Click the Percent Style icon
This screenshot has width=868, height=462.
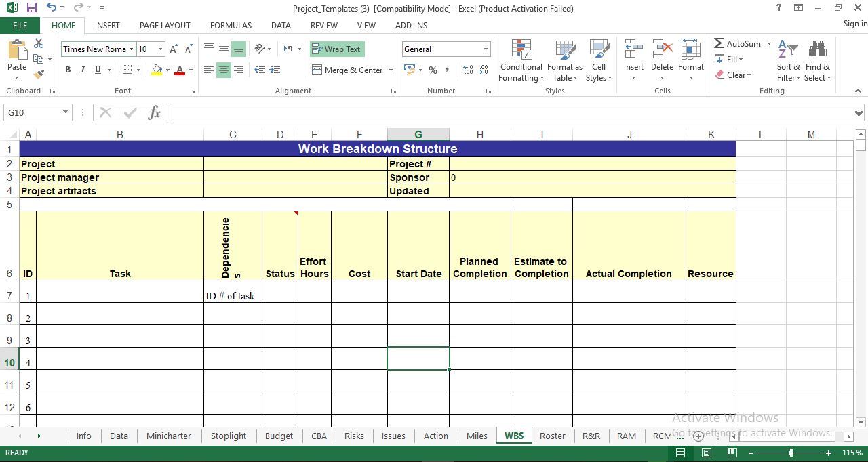click(x=432, y=70)
